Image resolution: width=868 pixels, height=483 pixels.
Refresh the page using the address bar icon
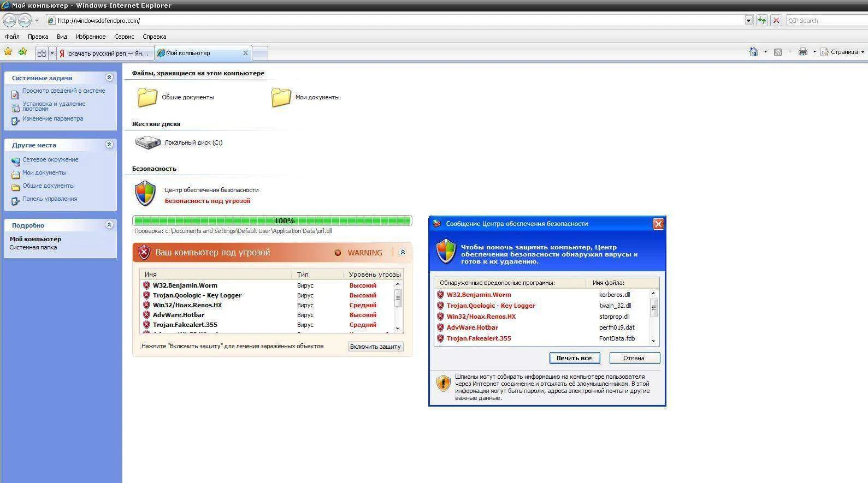click(x=762, y=21)
